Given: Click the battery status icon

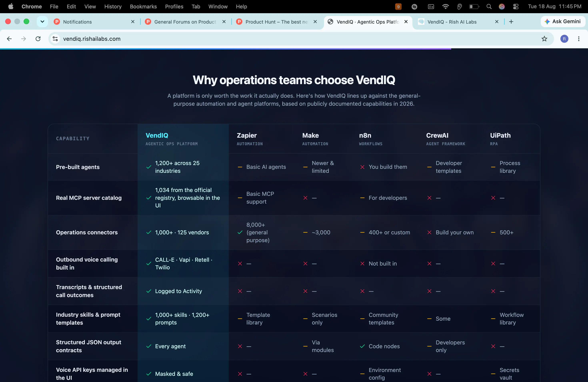Looking at the screenshot, I should coord(474,6).
